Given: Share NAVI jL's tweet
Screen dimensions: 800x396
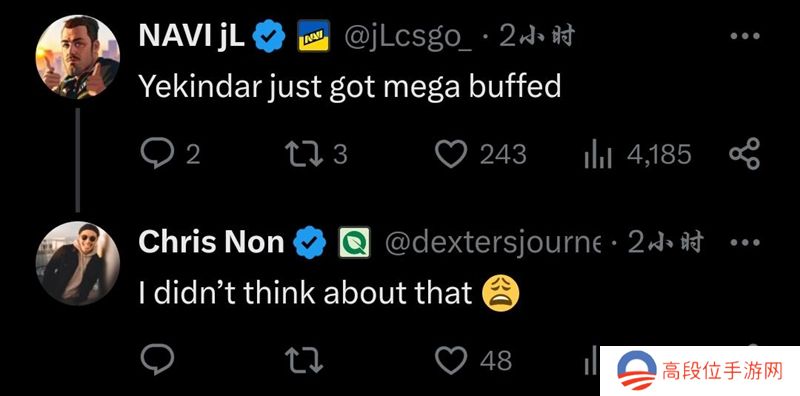Looking at the screenshot, I should 744,154.
